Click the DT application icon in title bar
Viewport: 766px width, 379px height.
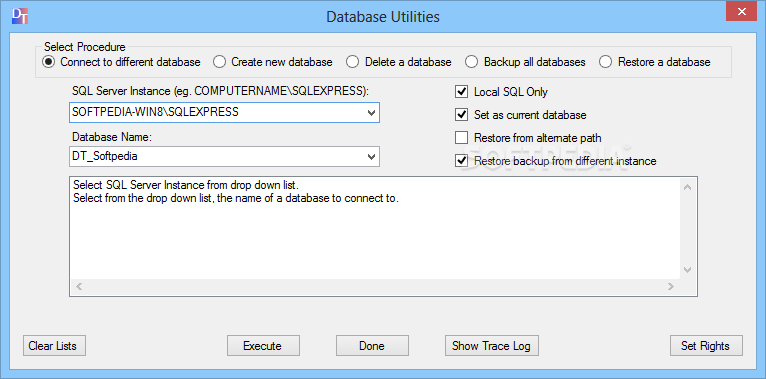20,16
